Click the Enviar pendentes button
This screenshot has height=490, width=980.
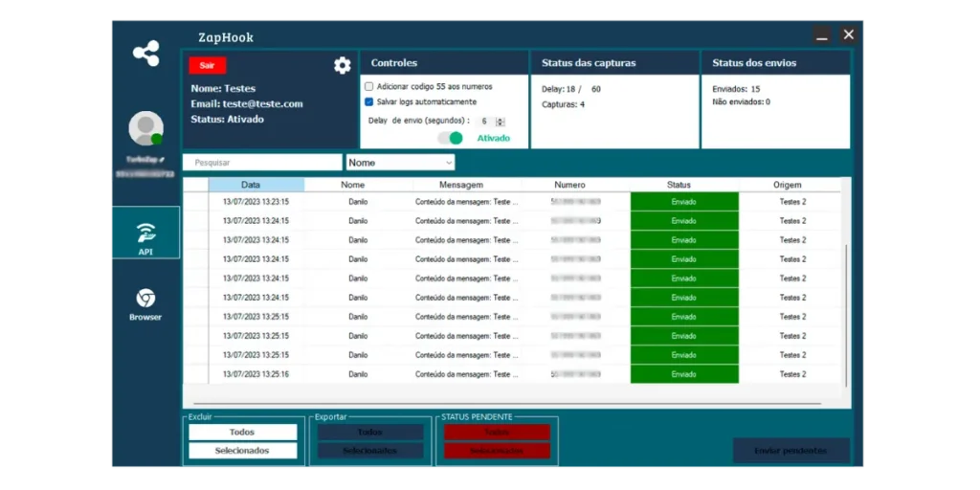[x=791, y=451]
